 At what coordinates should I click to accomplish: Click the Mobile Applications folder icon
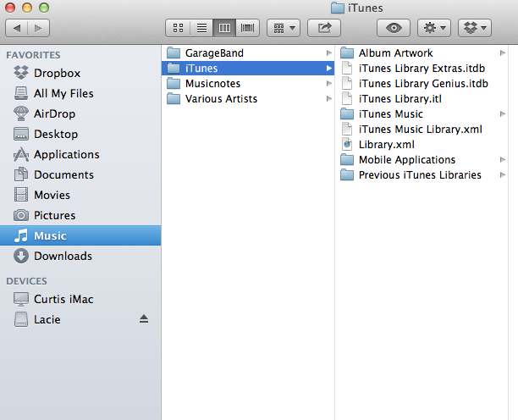pos(347,159)
